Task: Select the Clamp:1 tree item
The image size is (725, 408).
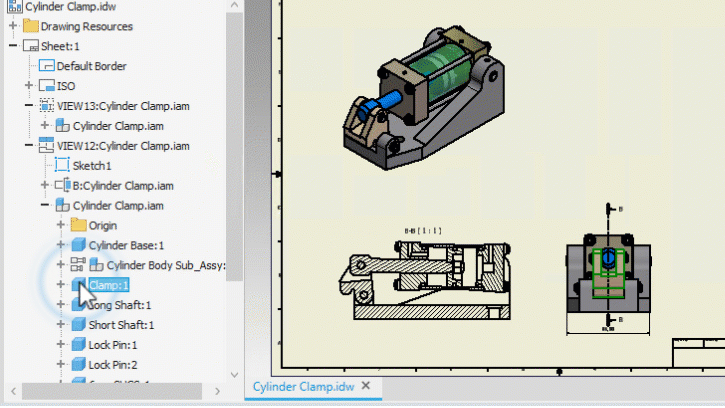Action: [x=109, y=285]
